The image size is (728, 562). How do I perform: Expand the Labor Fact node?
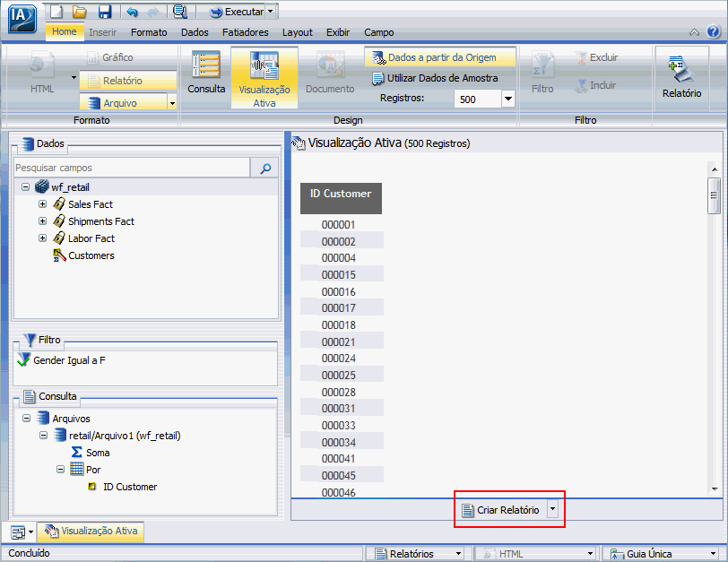coord(42,238)
